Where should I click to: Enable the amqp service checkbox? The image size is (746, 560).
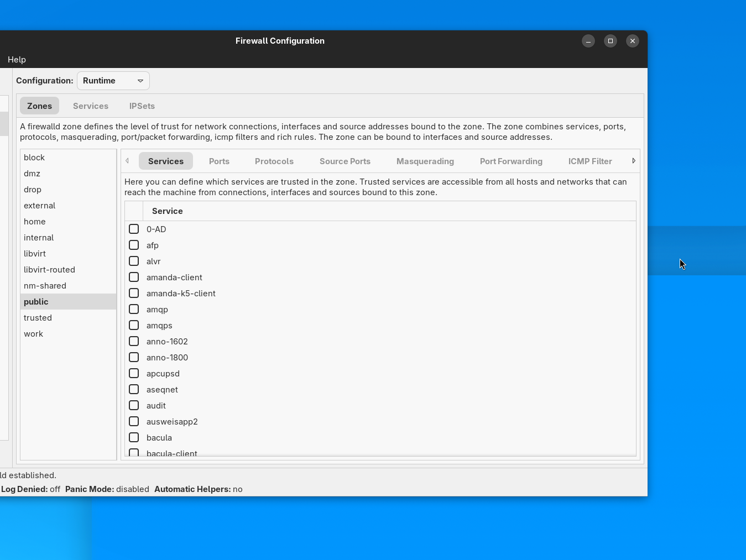[134, 309]
